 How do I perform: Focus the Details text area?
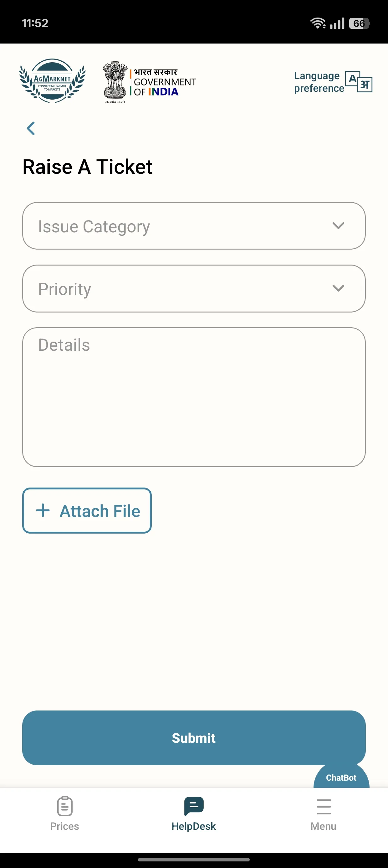(194, 397)
